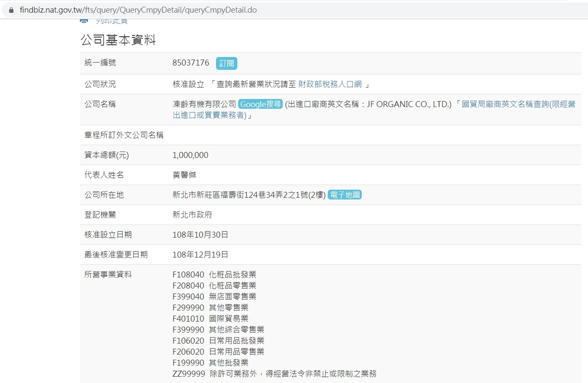Open the 電子地圖 map button
Image resolution: width=588 pixels, height=383 pixels.
point(344,195)
